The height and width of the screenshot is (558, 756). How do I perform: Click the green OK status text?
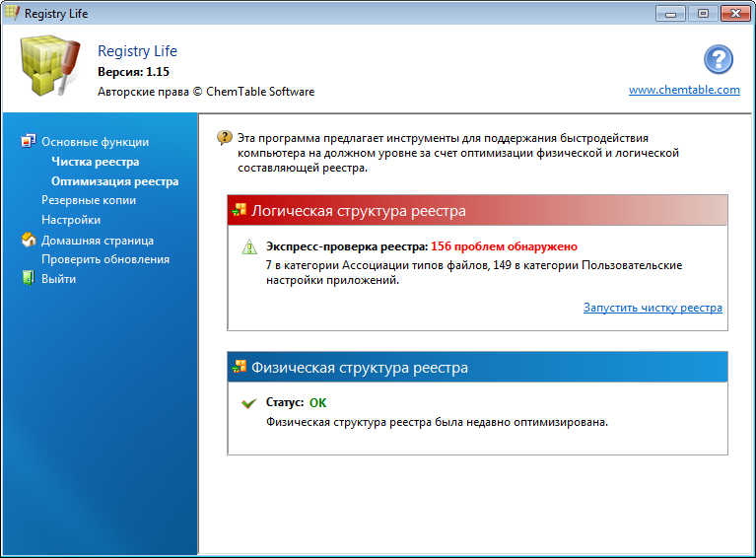(x=317, y=402)
